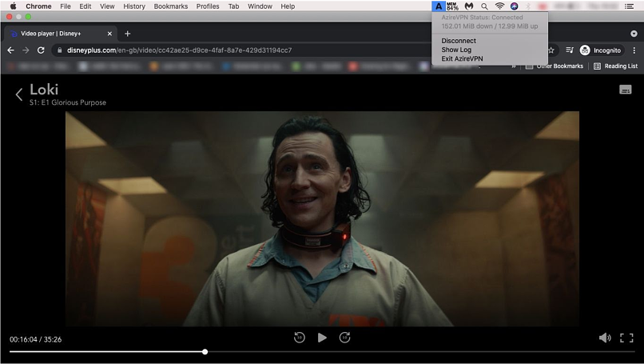Open the Edit menu
Viewport: 644px width, 364px height.
pos(85,6)
